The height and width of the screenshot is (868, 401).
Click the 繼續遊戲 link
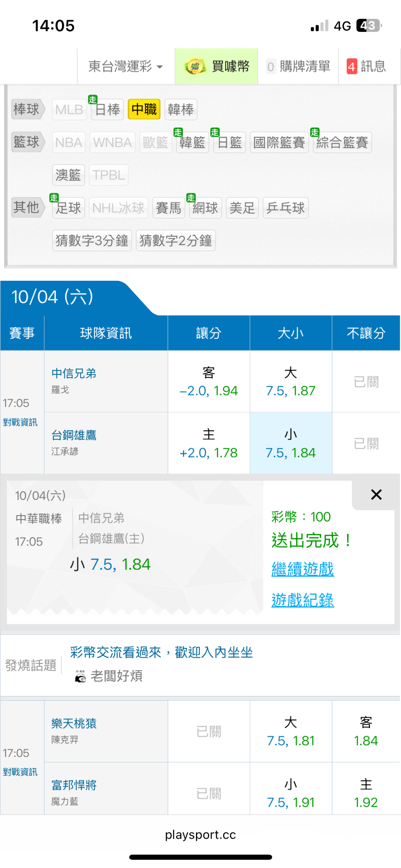pos(303,569)
